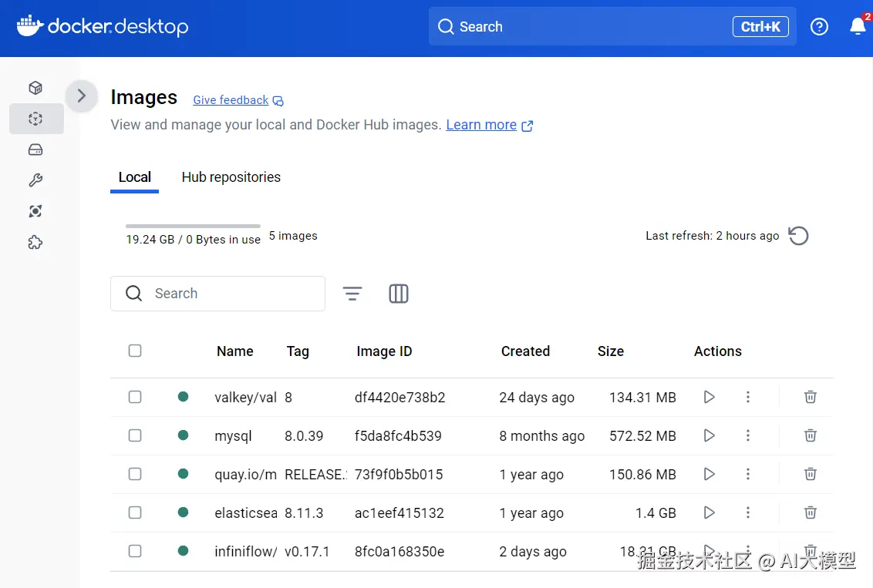Open the valkey/val image name
The image size is (873, 588).
click(245, 398)
